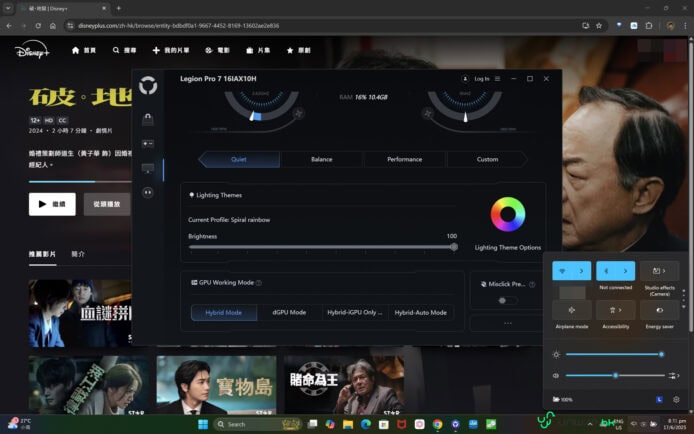Open Chrome tab search dropdown

pos(8,8)
